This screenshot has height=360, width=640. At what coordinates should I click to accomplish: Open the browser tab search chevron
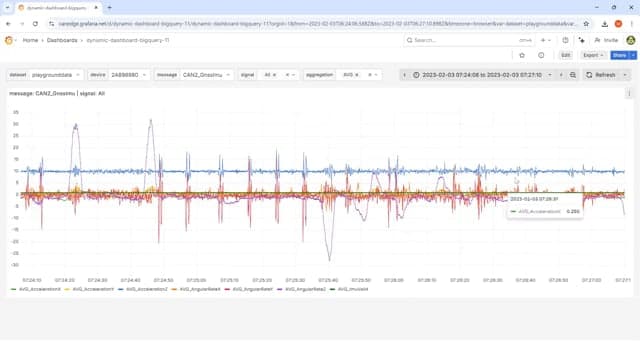7,8
